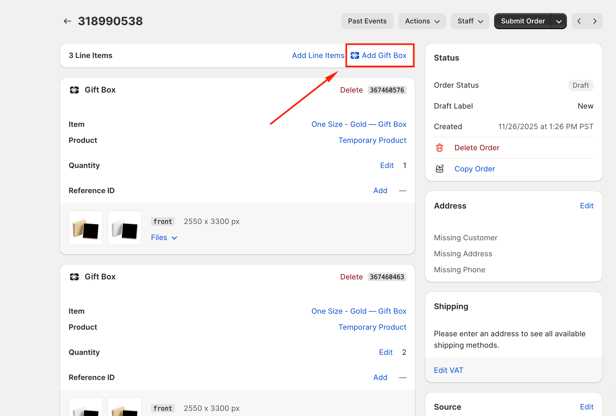Delete the first Gift Box line item

[351, 90]
